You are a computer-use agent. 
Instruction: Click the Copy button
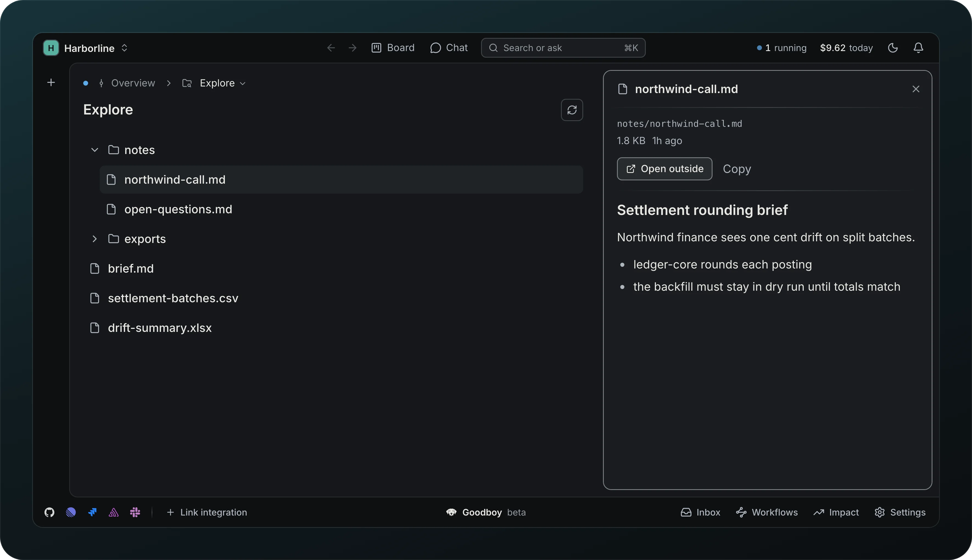[737, 169]
